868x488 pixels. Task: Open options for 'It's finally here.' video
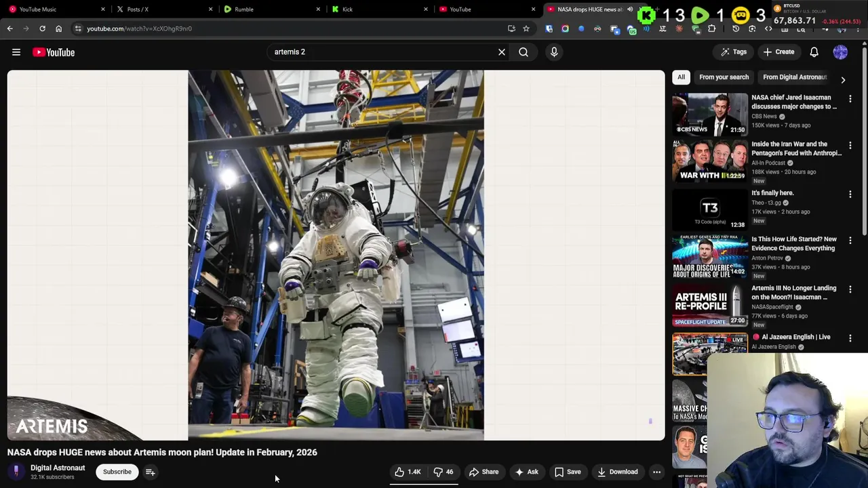click(x=850, y=195)
